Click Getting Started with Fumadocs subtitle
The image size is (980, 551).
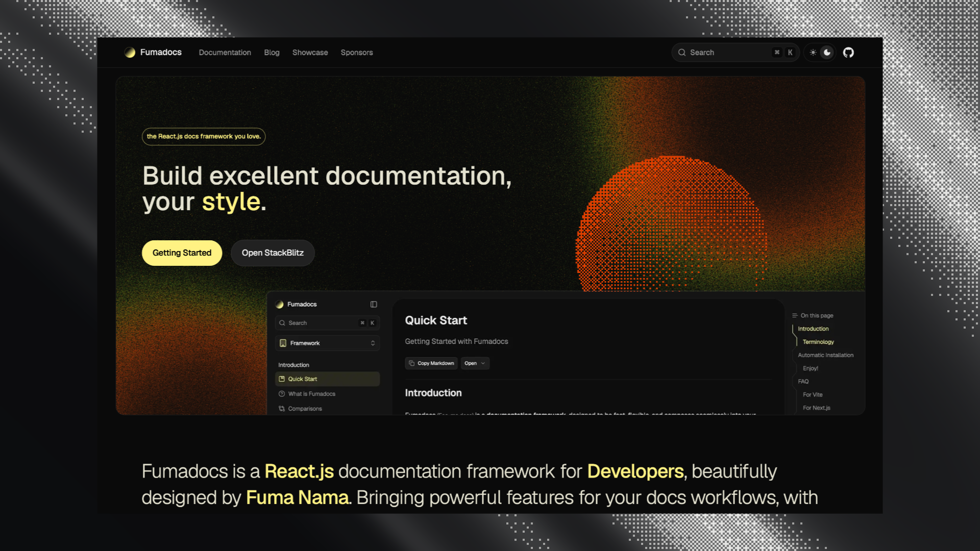click(x=456, y=342)
